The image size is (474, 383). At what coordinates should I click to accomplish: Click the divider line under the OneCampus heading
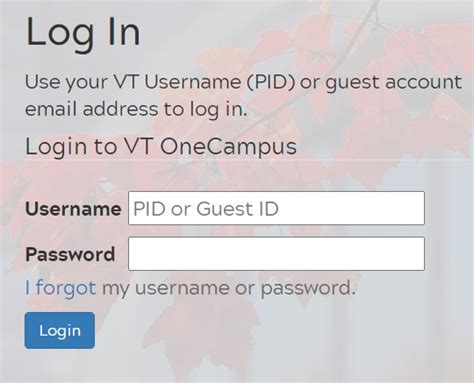tap(249, 160)
